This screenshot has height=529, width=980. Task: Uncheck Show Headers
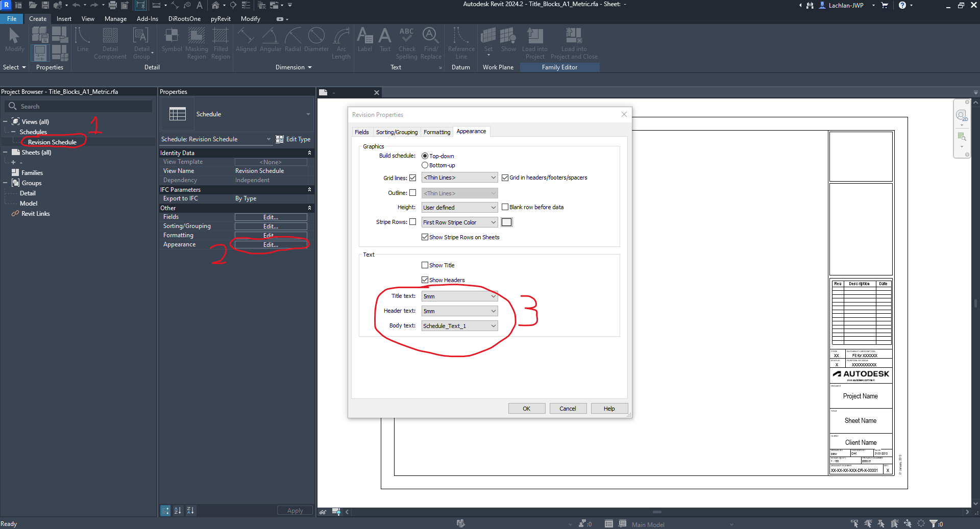pyautogui.click(x=425, y=280)
